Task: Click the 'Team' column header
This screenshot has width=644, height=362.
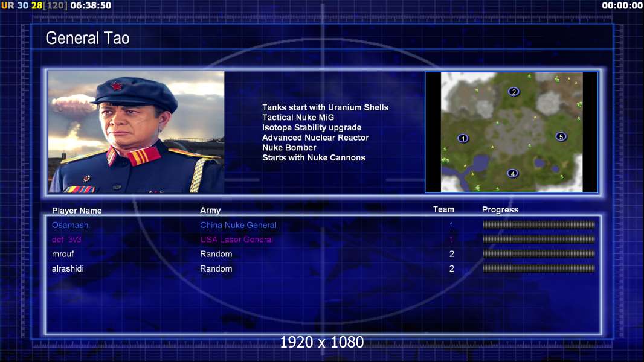Action: [x=443, y=209]
